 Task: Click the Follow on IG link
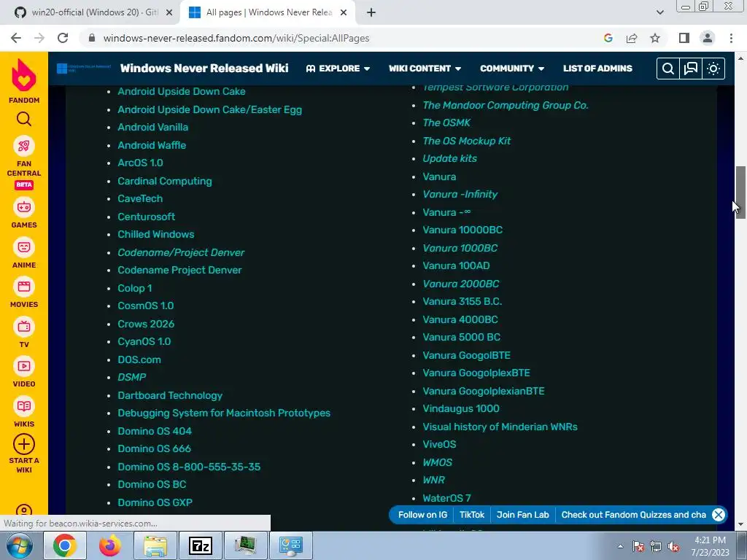tap(422, 515)
